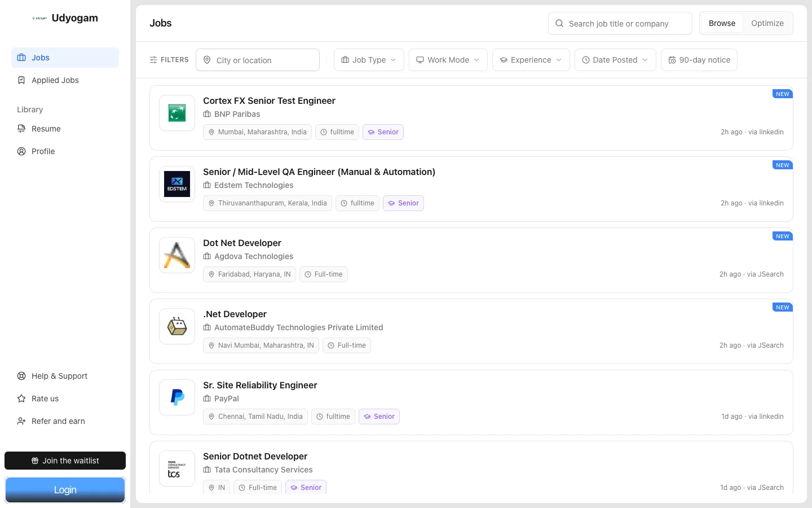The image size is (812, 508).
Task: Switch to Browse mode
Action: click(722, 23)
